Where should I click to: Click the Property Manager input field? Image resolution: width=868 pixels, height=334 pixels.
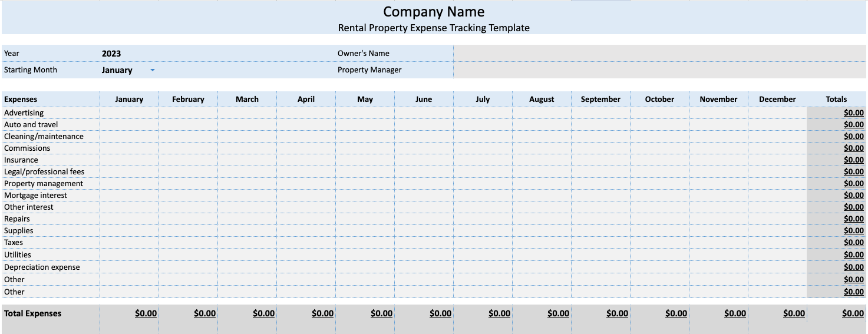click(x=659, y=70)
